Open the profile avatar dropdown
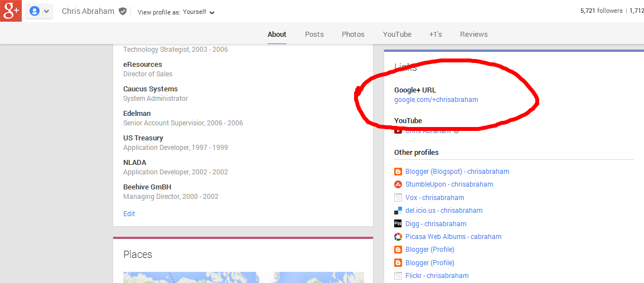This screenshot has height=283, width=644. [x=39, y=11]
